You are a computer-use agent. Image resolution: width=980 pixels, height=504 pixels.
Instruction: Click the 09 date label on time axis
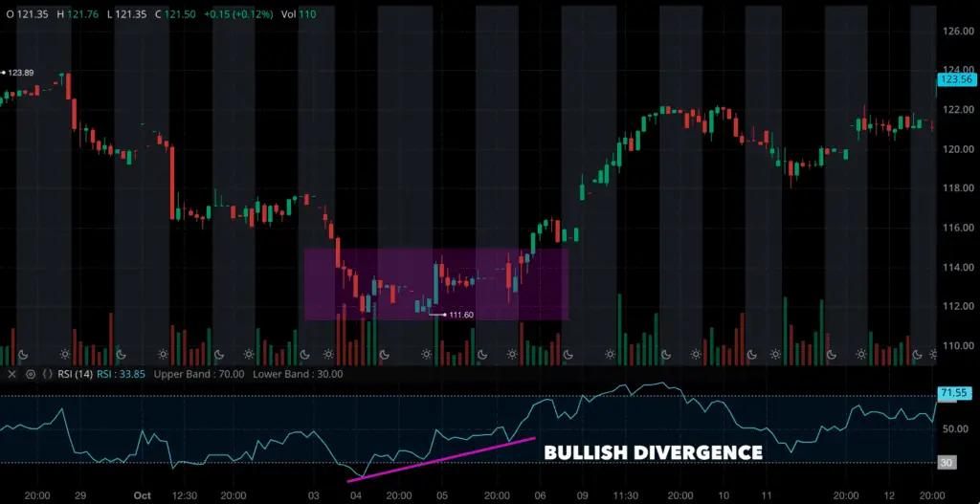[583, 495]
